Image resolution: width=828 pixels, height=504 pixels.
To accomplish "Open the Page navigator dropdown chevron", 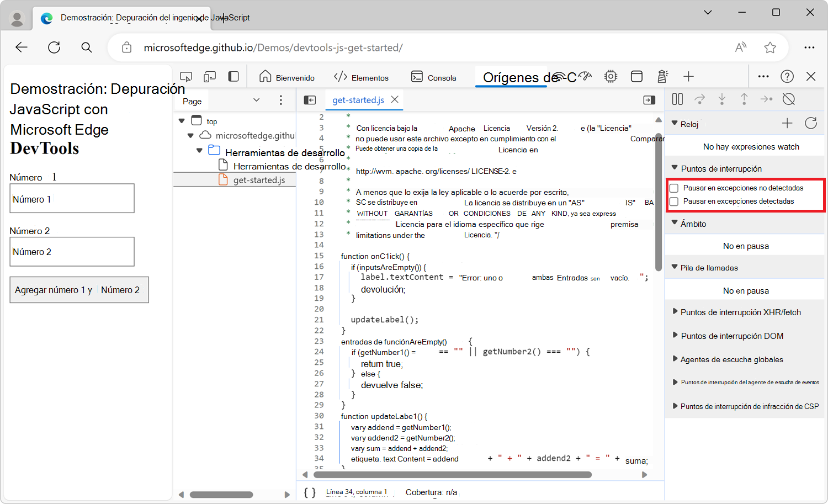I will click(x=256, y=100).
